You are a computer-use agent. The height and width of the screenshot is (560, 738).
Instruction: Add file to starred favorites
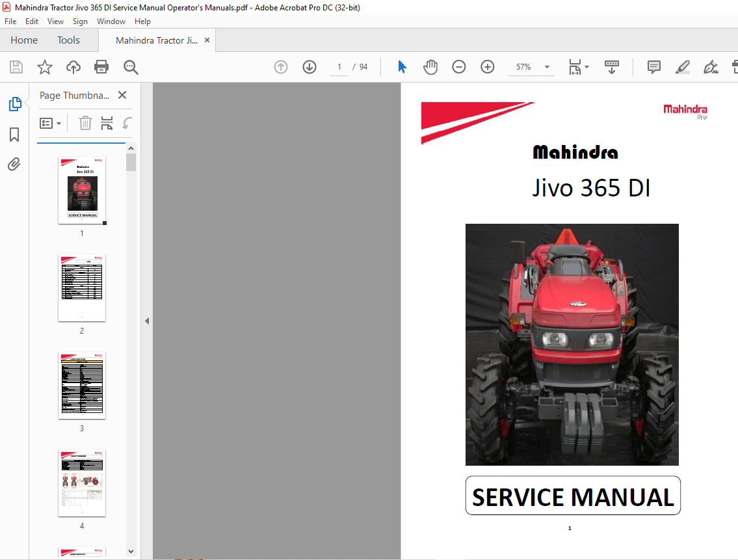(x=45, y=67)
